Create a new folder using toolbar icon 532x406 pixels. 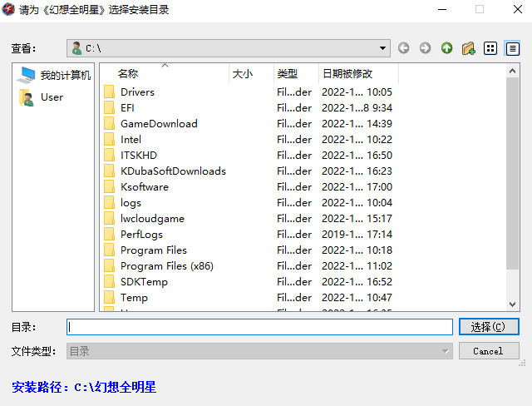point(468,48)
